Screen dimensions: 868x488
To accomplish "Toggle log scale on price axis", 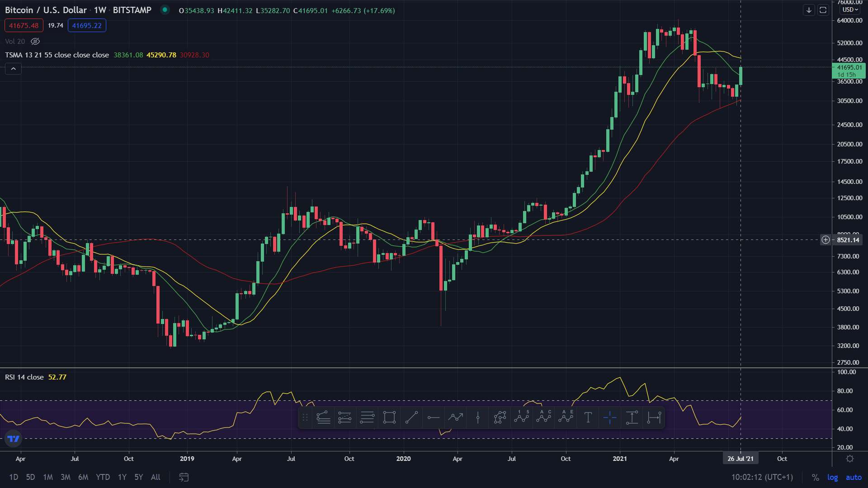I will point(832,477).
